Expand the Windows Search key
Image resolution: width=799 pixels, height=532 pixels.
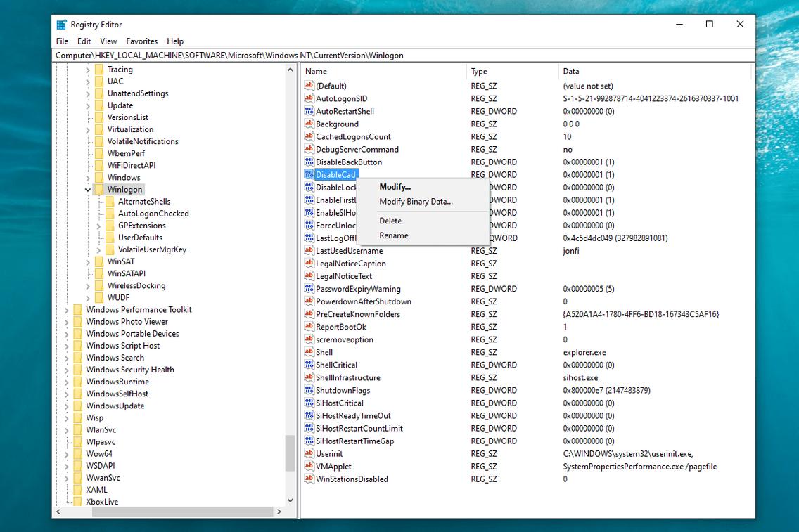click(x=67, y=358)
